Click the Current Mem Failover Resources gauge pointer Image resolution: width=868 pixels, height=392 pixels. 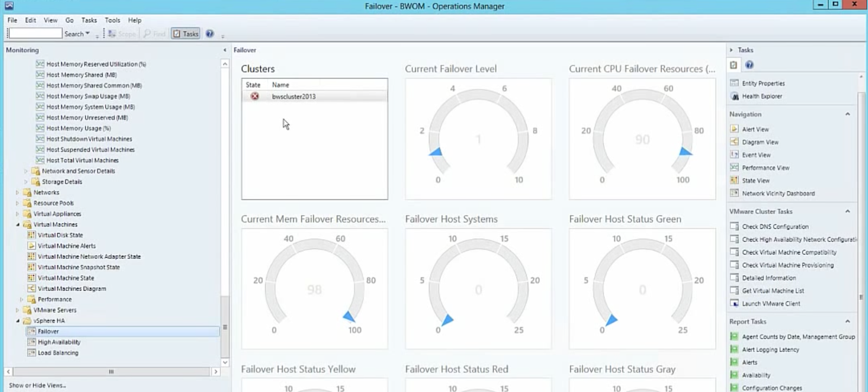pos(350,317)
